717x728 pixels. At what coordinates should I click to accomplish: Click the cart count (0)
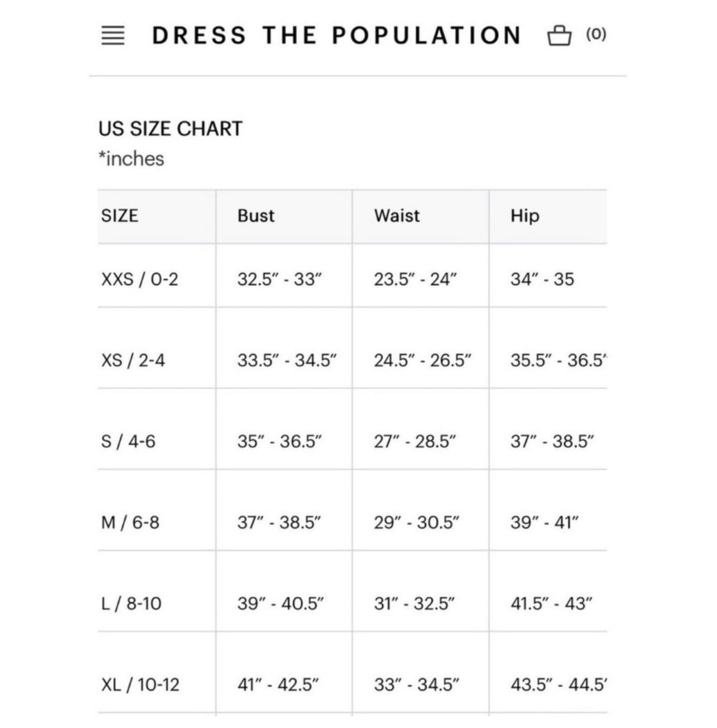point(596,35)
